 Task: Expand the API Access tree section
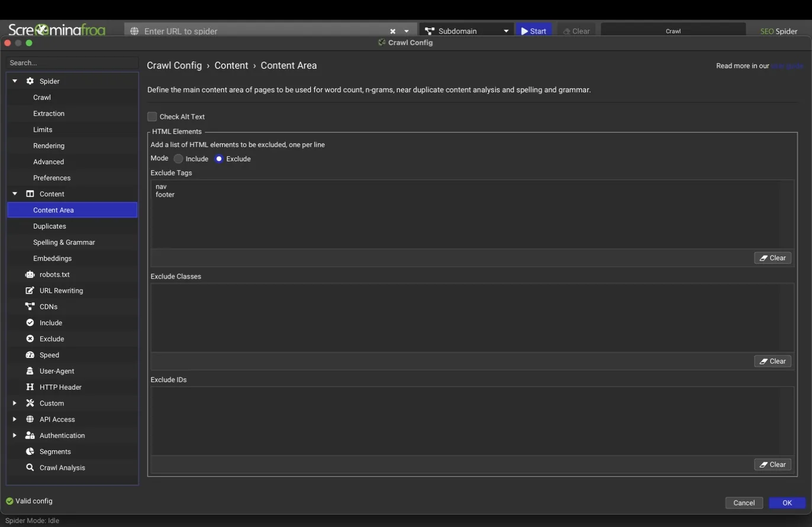pos(15,419)
